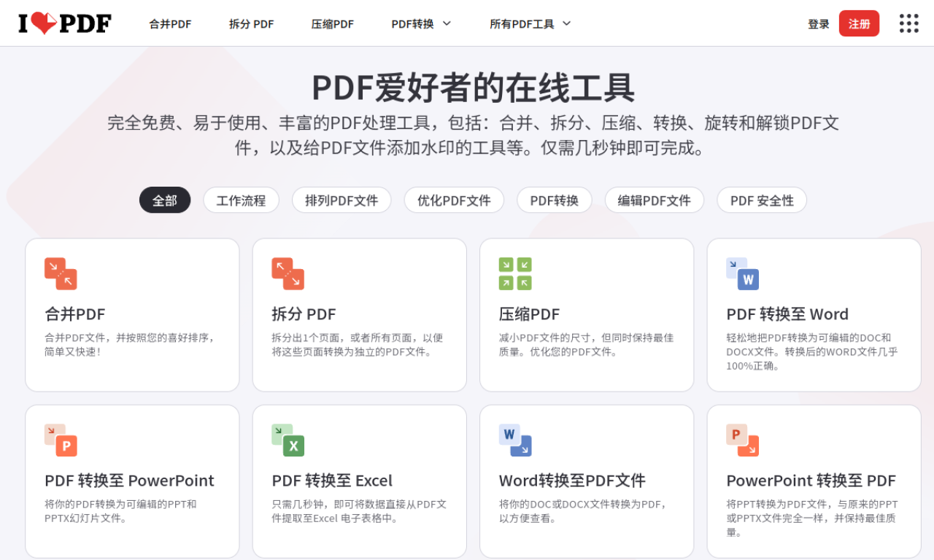This screenshot has width=934, height=560.
Task: Click the PDF 转换至 Word icon
Action: 742,273
